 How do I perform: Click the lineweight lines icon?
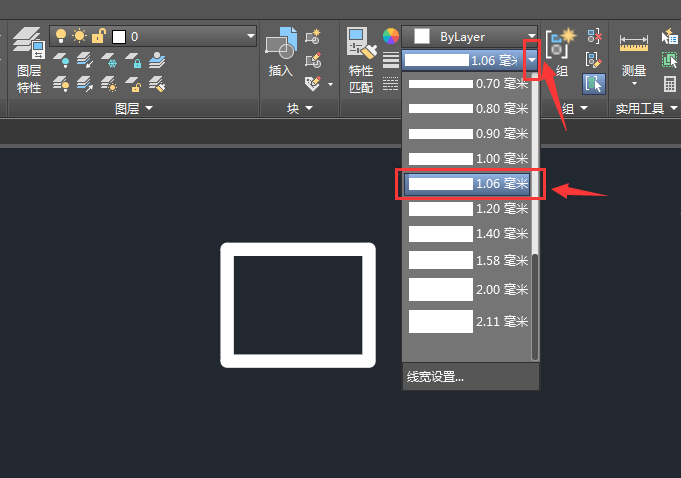[390, 60]
